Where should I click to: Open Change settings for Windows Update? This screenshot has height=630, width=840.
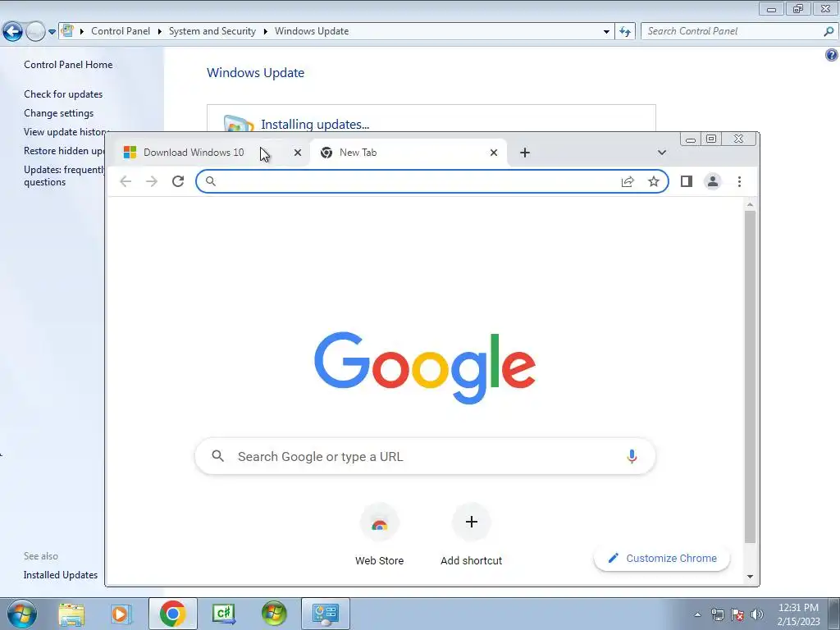[58, 113]
